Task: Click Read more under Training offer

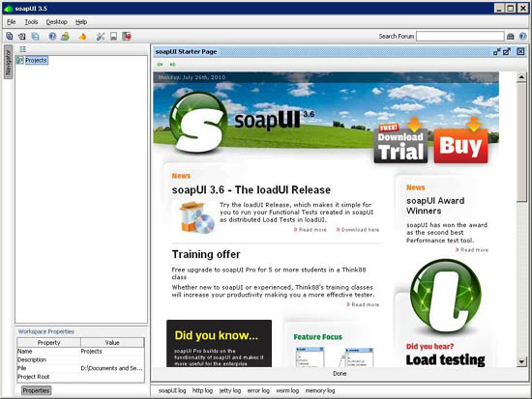Action: click(x=363, y=304)
